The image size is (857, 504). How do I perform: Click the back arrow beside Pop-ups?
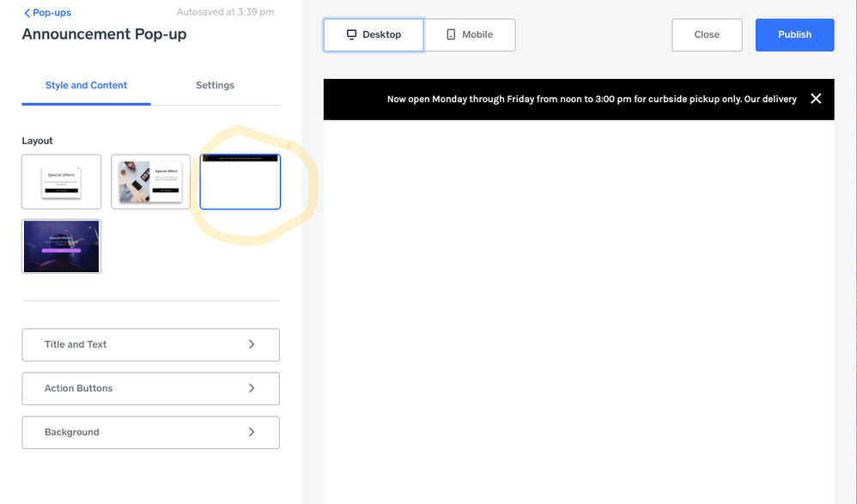pos(27,13)
